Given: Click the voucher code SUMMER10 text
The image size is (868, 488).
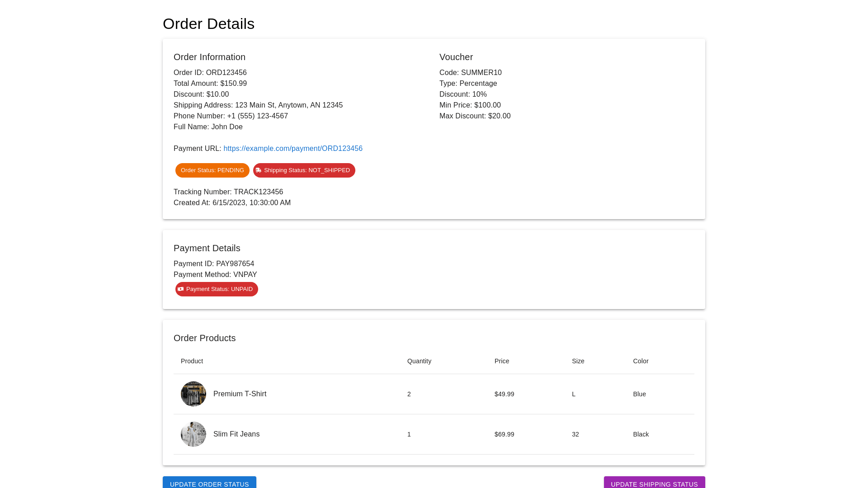Looking at the screenshot, I should pos(481,73).
